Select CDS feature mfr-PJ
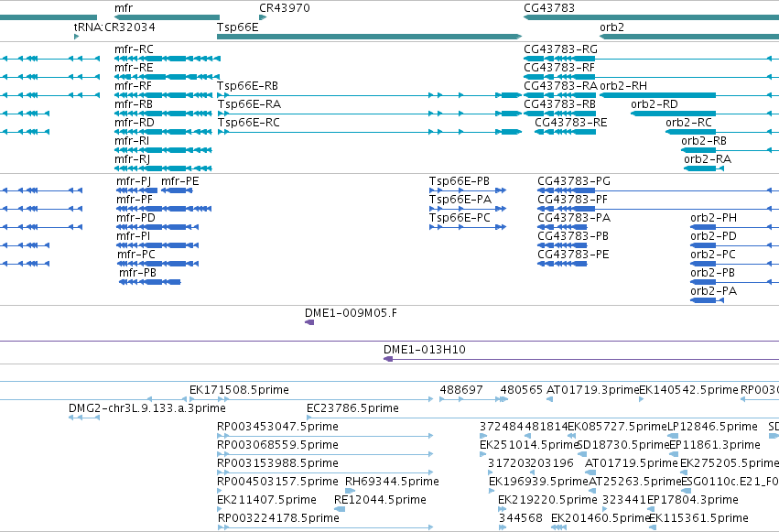Screen dimensions: 779x532 (x=134, y=181)
